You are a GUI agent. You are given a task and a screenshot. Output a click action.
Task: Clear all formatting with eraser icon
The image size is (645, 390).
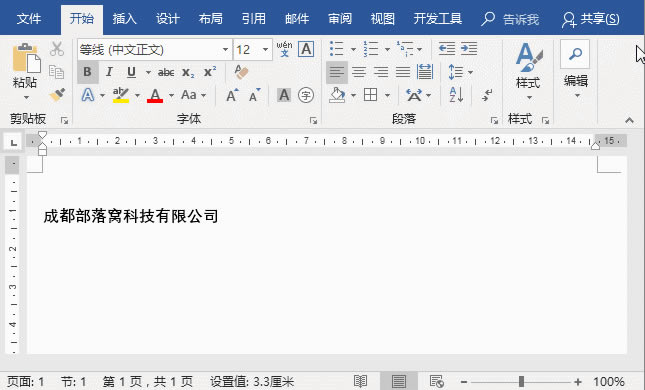coord(241,72)
